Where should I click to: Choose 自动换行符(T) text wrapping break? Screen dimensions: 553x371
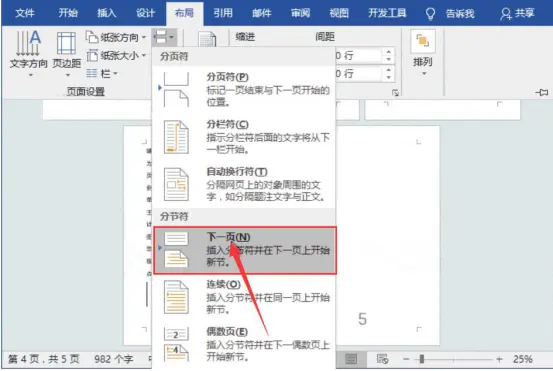pos(244,184)
